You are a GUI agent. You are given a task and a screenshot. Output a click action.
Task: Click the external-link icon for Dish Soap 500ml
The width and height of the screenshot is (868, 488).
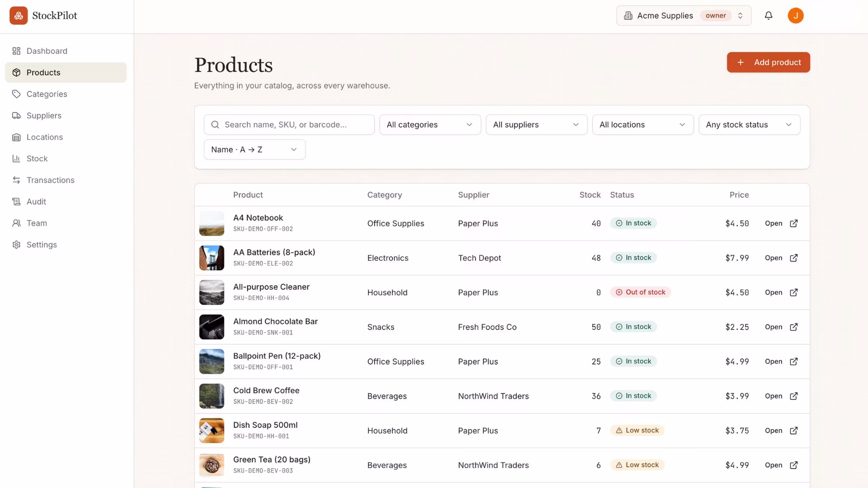pos(794,431)
